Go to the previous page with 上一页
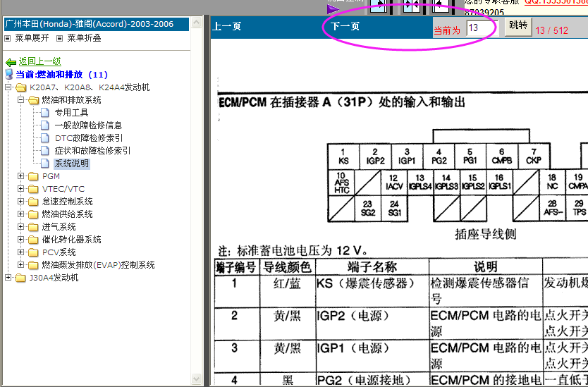The height and width of the screenshot is (387, 588). pos(227,27)
